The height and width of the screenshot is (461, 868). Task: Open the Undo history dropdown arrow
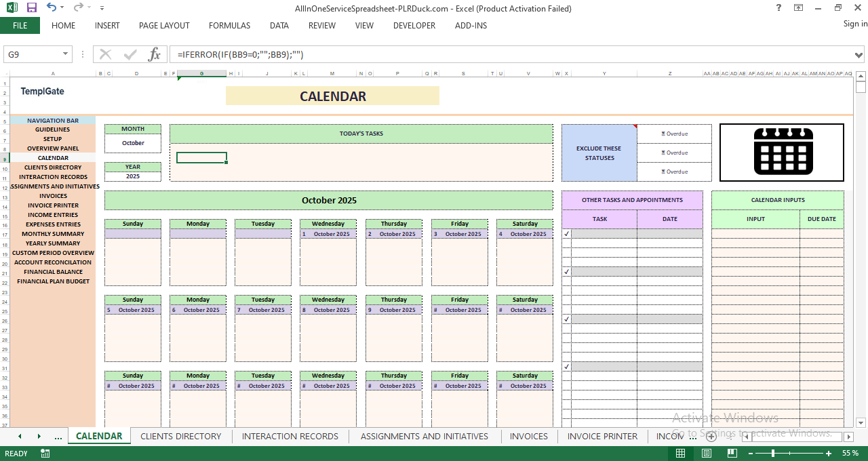62,8
